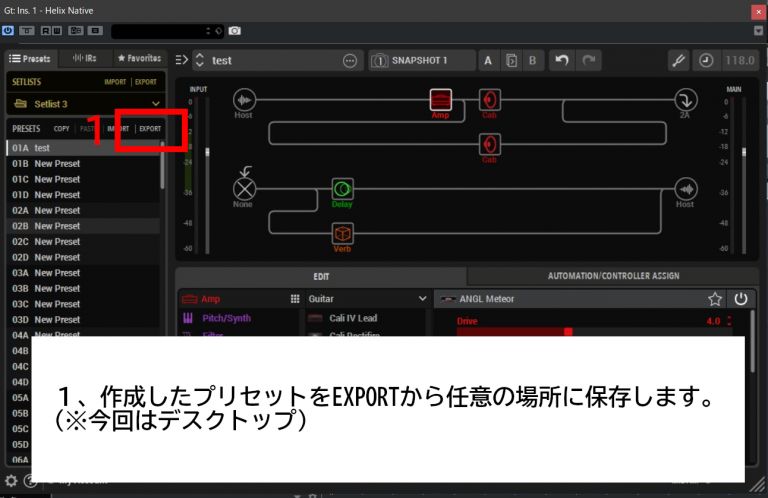Click the tempo clock icon
This screenshot has height=498, width=768.
706,61
